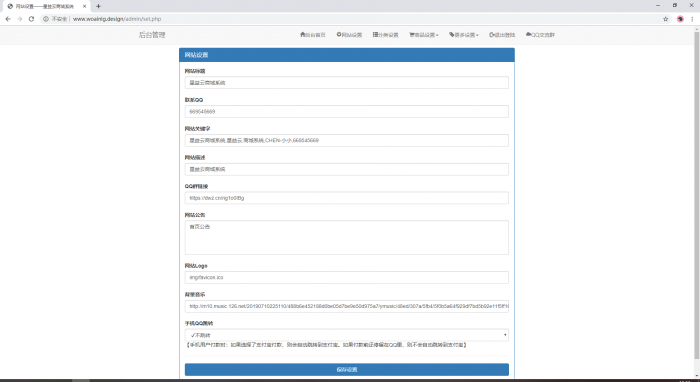The height and width of the screenshot is (382, 700).
Task: Expand the 商品设置 dropdown menu
Action: coord(424,35)
